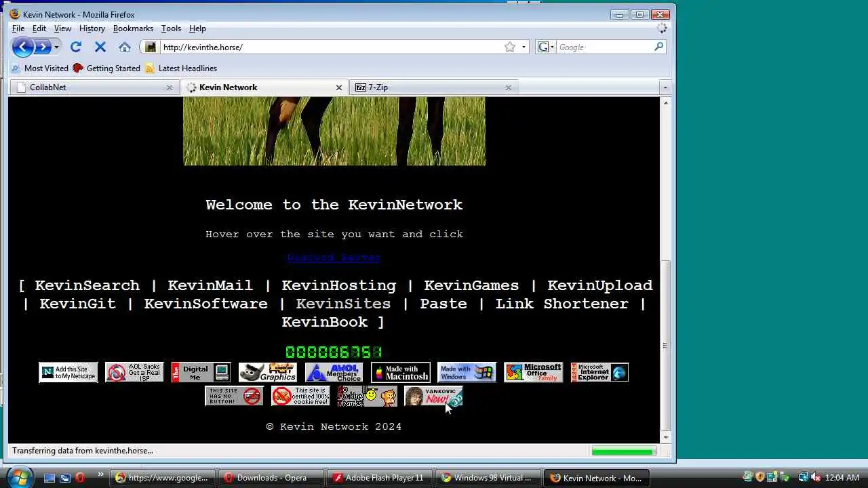Open the Help menu
The image size is (868, 488).
(x=197, y=28)
